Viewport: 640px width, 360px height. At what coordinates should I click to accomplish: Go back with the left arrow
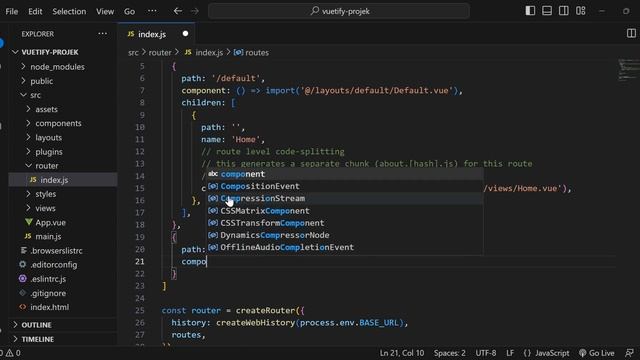point(178,11)
